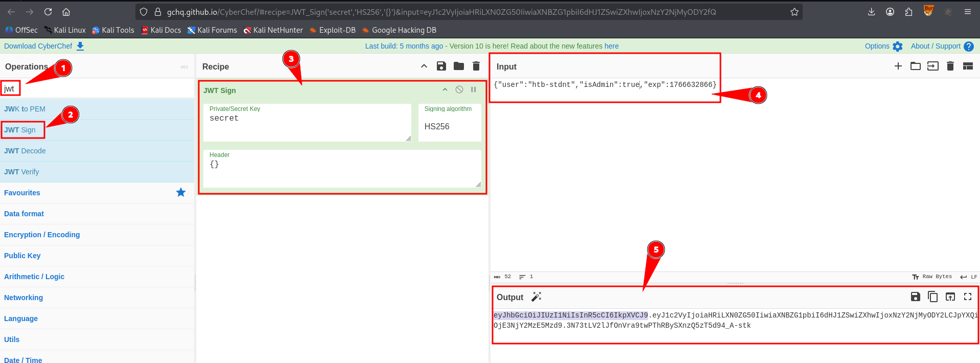The width and height of the screenshot is (980, 363).
Task: Toggle breakpoint on JWT Sign operation
Action: pyautogui.click(x=474, y=89)
